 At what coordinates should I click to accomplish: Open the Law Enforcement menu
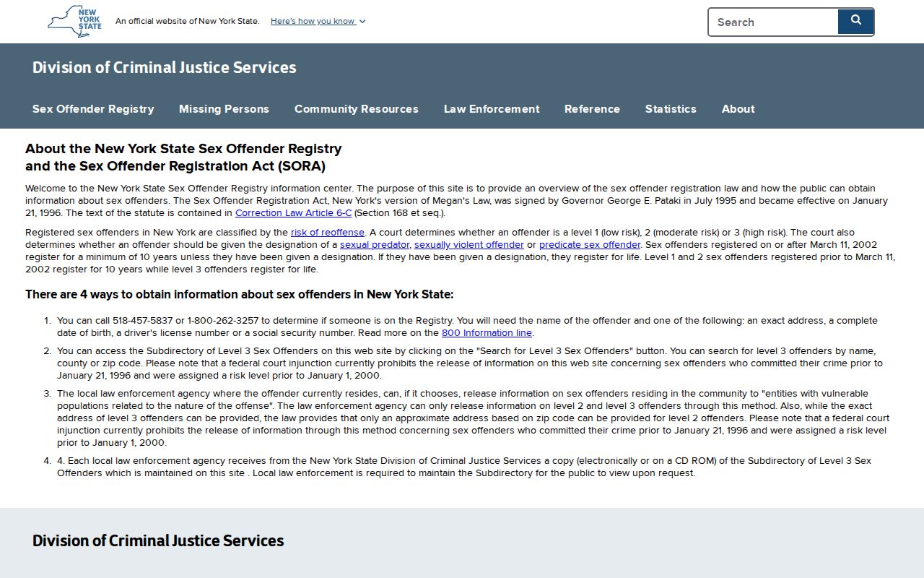click(492, 109)
